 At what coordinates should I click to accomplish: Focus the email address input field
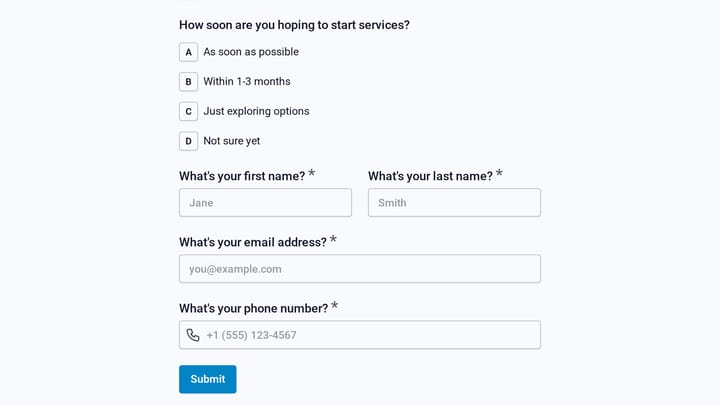(360, 269)
